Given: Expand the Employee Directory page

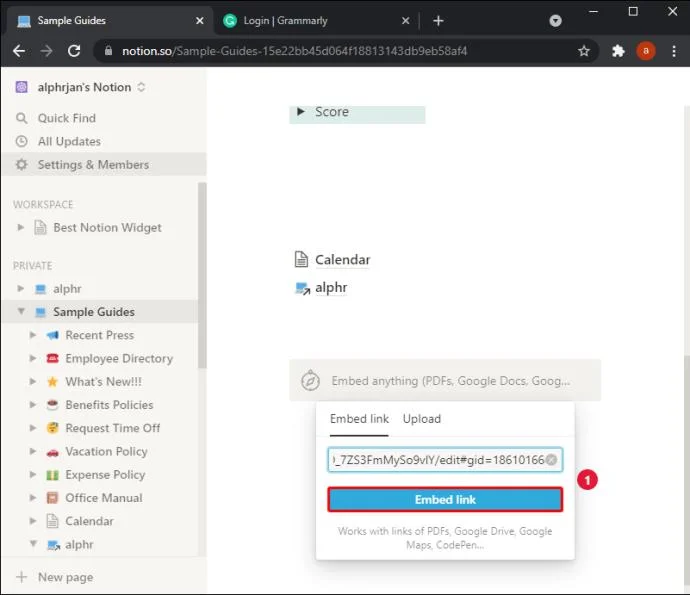Looking at the screenshot, I should point(33,358).
